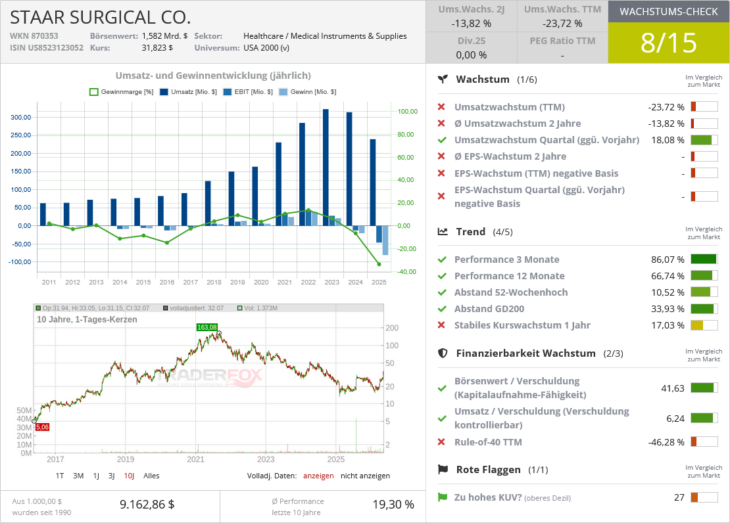This screenshot has height=523, width=730.
Task: Click the Rule-of-40 TTM rating bar
Action: (704, 441)
